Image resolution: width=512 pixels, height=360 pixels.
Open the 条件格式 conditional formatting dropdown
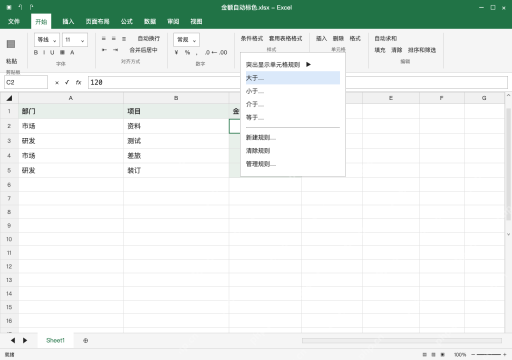[x=252, y=39]
